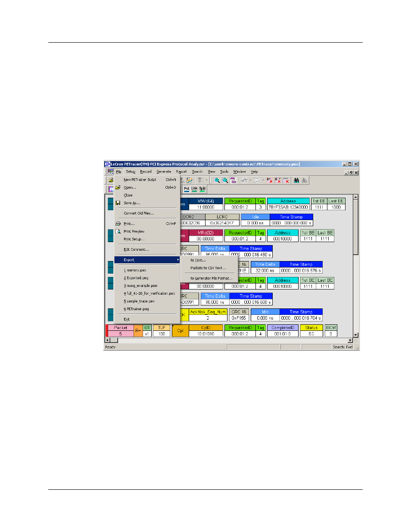
Task: Select the Zoom In toolbar icon
Action: point(217,180)
